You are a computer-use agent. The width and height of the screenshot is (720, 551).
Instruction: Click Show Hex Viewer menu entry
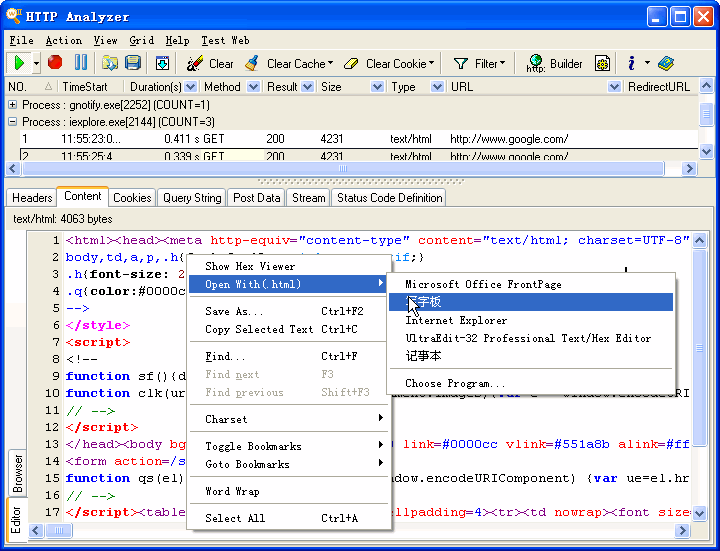point(250,266)
